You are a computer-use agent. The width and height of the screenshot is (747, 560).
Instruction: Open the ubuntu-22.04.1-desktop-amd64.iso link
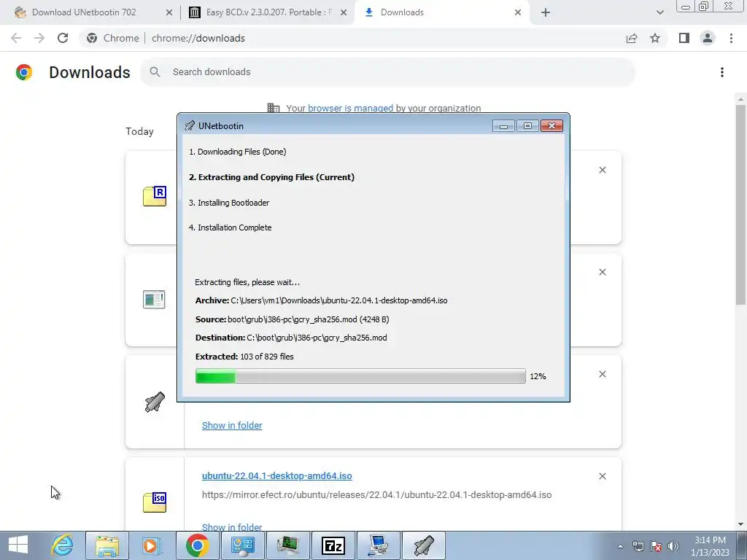[x=276, y=475]
